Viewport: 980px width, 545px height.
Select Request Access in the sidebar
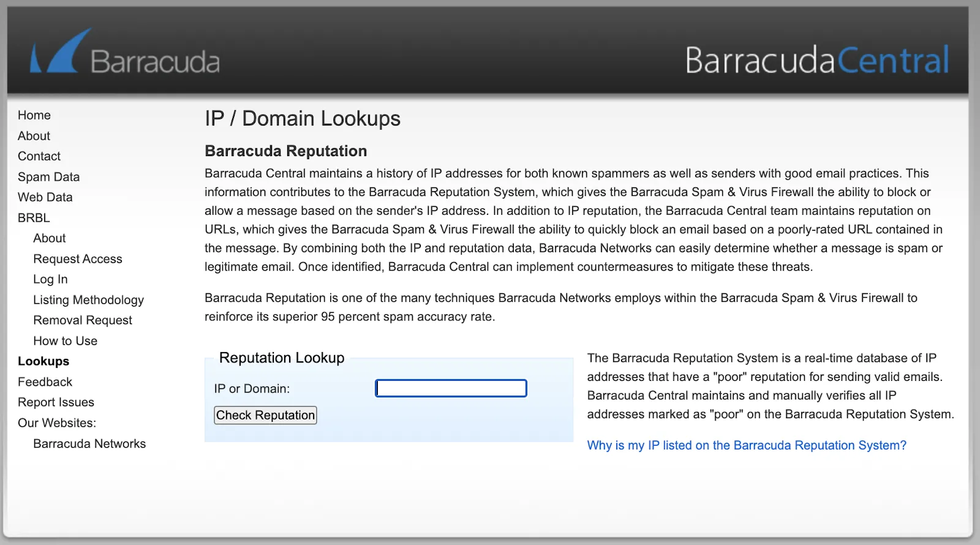(78, 259)
